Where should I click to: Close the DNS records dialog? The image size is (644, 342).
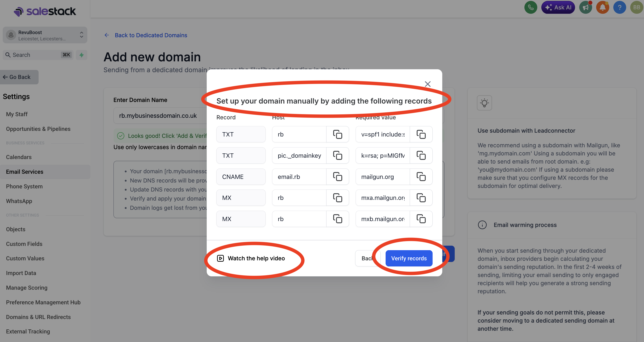coord(428,84)
